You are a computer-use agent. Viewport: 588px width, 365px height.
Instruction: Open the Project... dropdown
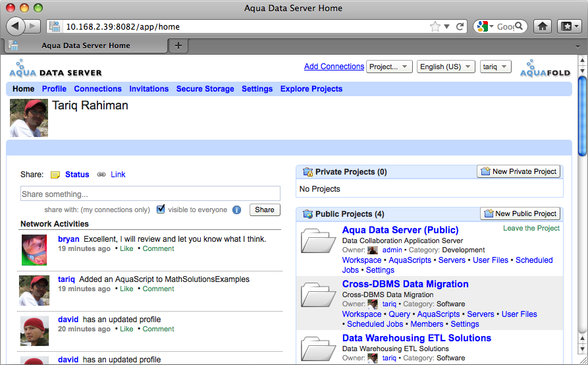(x=389, y=67)
